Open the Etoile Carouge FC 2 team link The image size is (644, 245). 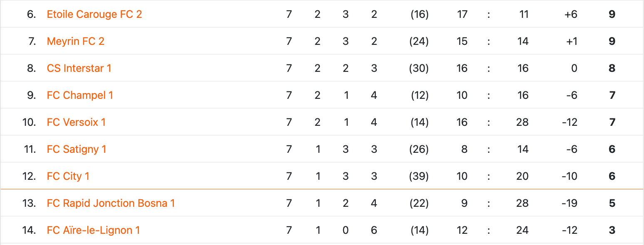click(x=94, y=15)
